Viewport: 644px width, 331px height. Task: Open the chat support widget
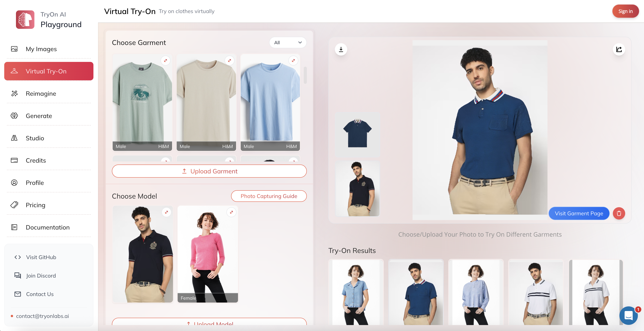[x=628, y=315]
